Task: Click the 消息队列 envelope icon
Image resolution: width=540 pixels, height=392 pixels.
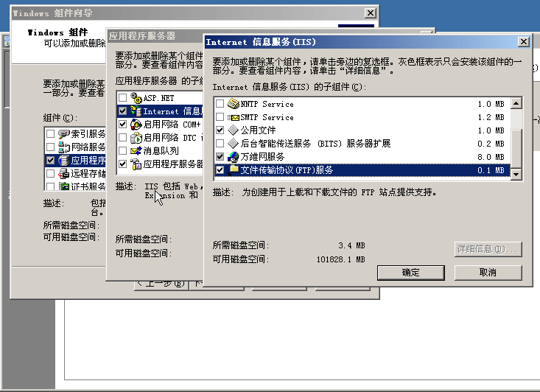Action: pyautogui.click(x=136, y=151)
